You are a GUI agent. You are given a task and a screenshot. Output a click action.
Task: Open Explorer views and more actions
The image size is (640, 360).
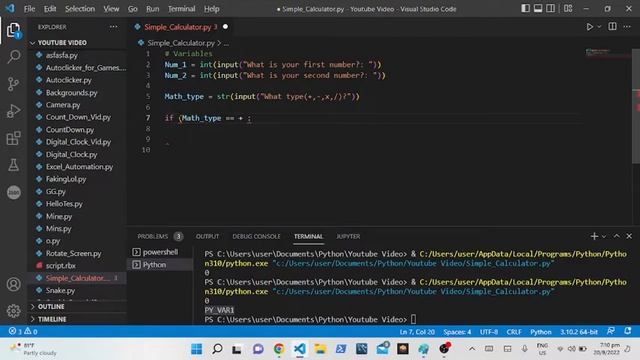[113, 27]
